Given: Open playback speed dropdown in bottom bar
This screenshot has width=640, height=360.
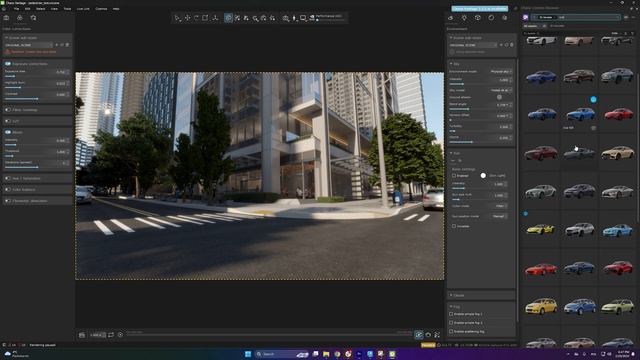Looking at the screenshot, I should [x=98, y=335].
